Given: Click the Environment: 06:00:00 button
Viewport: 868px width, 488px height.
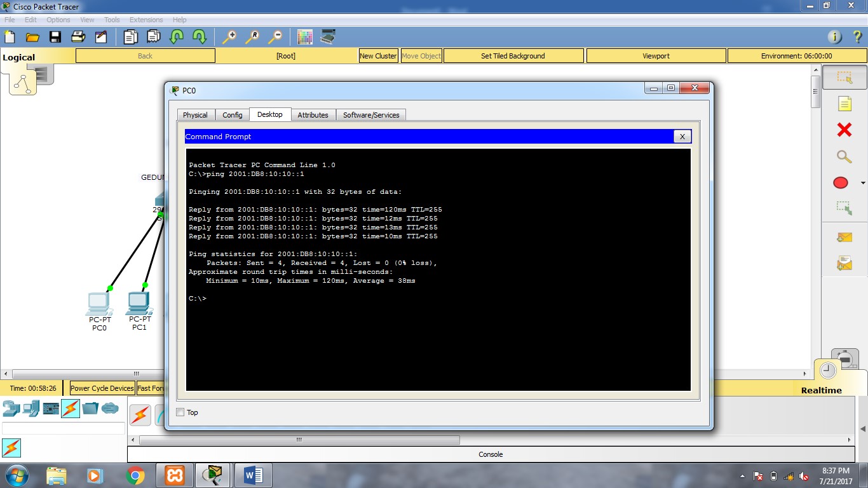Looking at the screenshot, I should (x=797, y=56).
